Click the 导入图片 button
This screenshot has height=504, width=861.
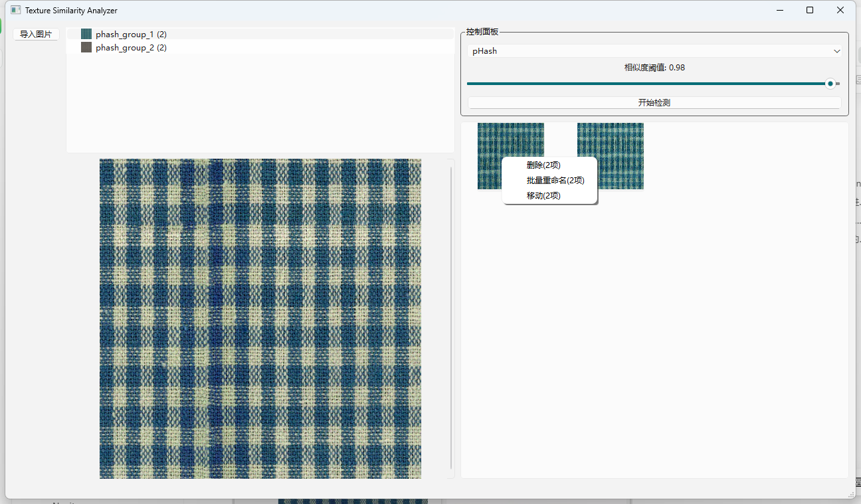click(x=36, y=35)
